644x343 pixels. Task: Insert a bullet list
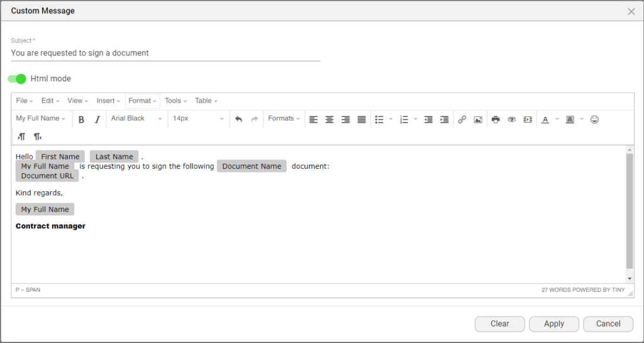click(379, 120)
